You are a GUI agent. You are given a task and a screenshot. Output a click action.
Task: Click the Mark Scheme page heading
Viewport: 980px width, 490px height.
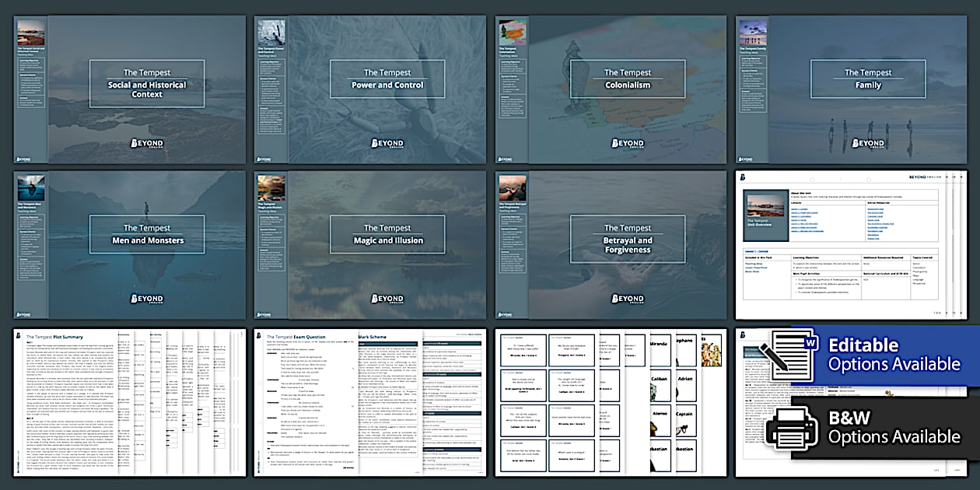374,338
